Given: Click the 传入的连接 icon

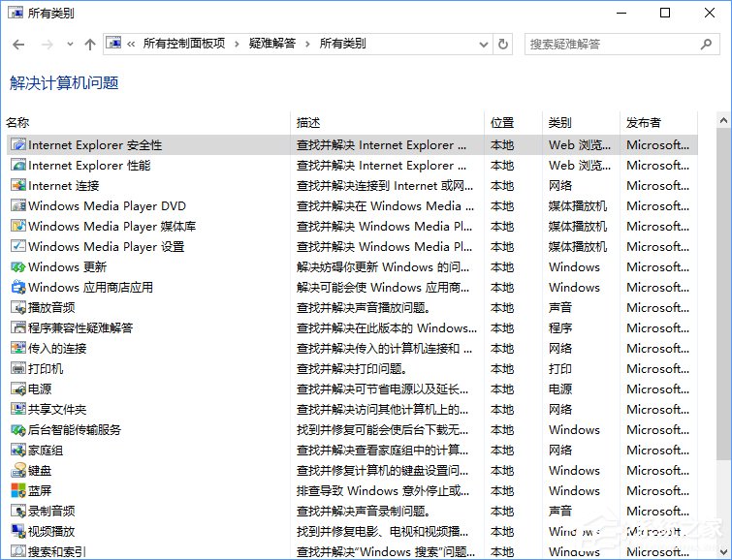Looking at the screenshot, I should 18,348.
